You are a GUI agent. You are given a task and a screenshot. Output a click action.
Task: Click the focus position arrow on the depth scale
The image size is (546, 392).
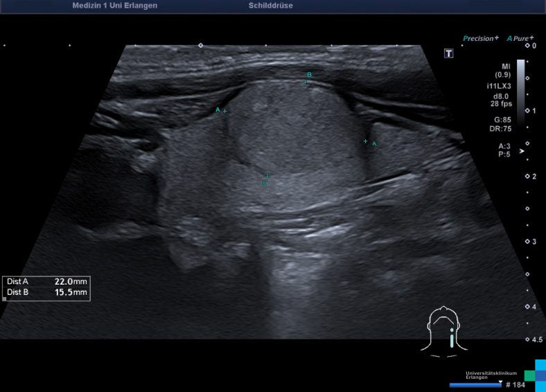(522, 150)
